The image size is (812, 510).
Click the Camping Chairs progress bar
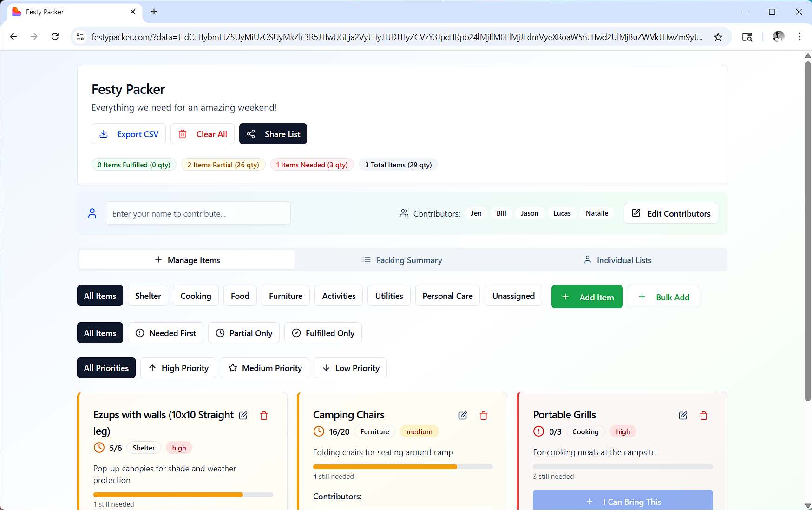click(x=402, y=467)
